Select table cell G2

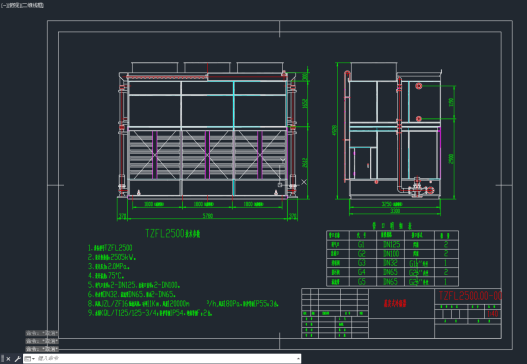tap(361, 253)
